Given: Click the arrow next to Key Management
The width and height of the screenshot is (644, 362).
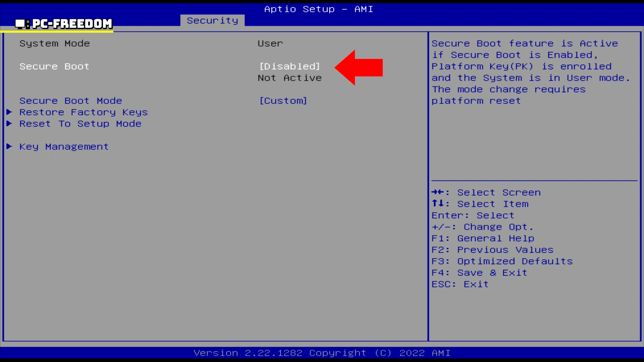Looking at the screenshot, I should coord(9,146).
